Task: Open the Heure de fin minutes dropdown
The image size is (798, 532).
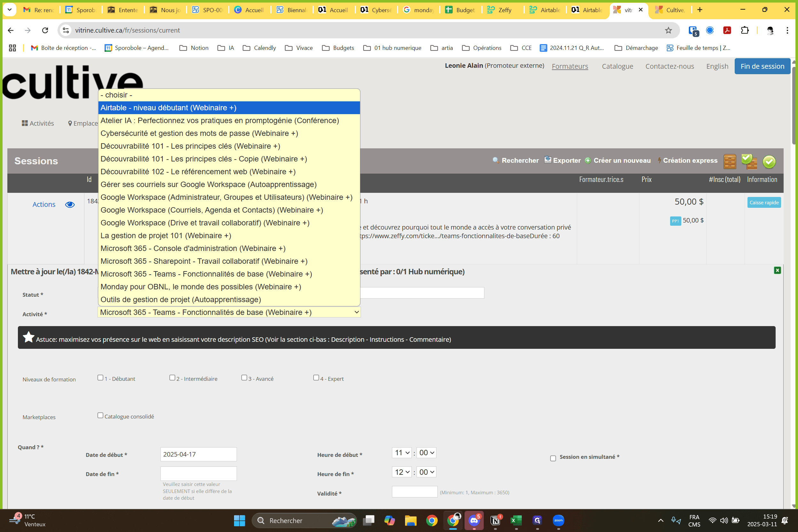Action: [x=426, y=472]
